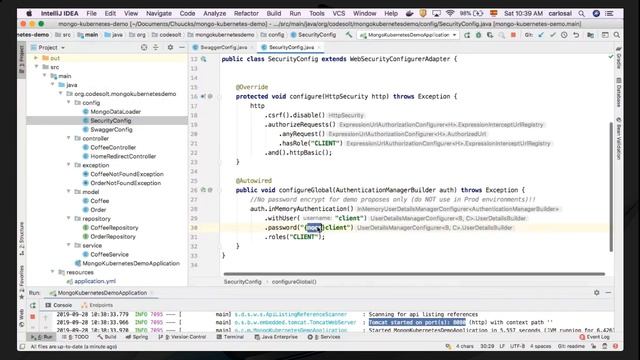Image resolution: width=640 pixels, height=360 pixels.
Task: Switch to Endpoints tab in Run panel
Action: [97, 305]
